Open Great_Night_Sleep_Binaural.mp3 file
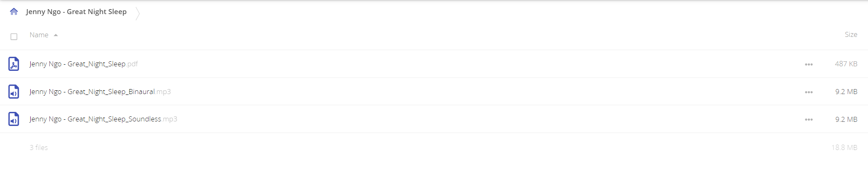Viewport: 868px width, 179px height. (100, 92)
